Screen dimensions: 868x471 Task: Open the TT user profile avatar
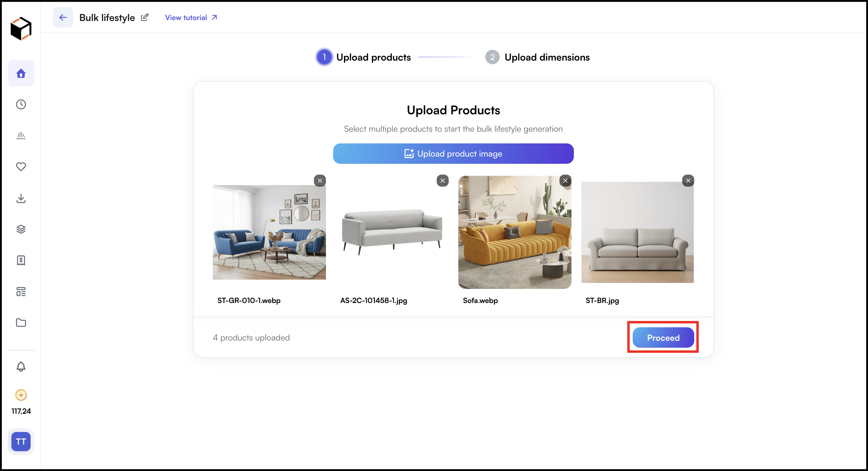(21, 442)
